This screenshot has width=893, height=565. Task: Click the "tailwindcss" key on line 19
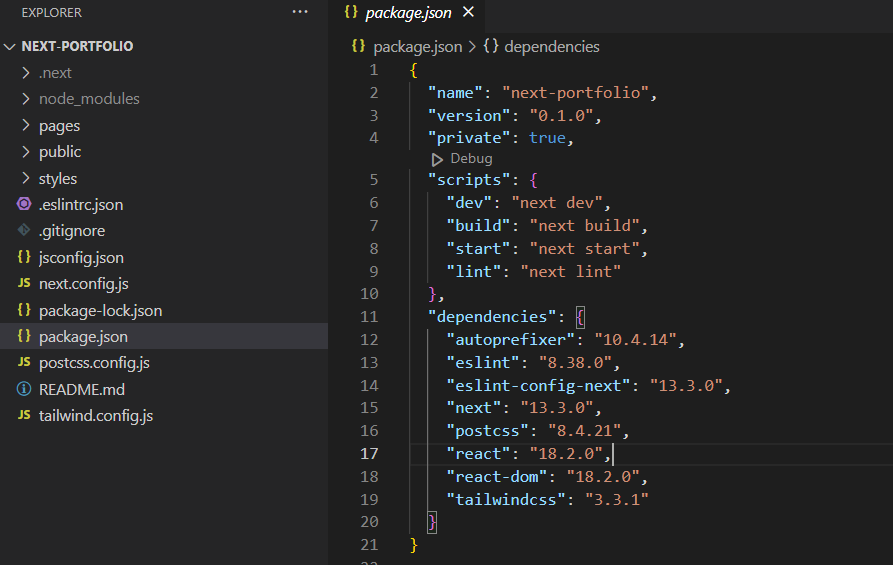point(506,500)
